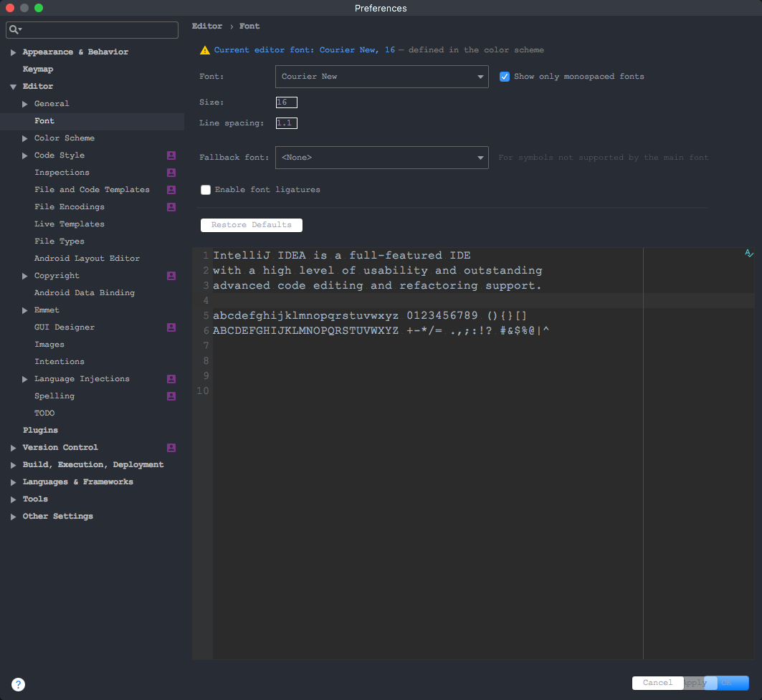This screenshot has width=762, height=700.
Task: Expand Languages & Frameworks section
Action: (13, 482)
